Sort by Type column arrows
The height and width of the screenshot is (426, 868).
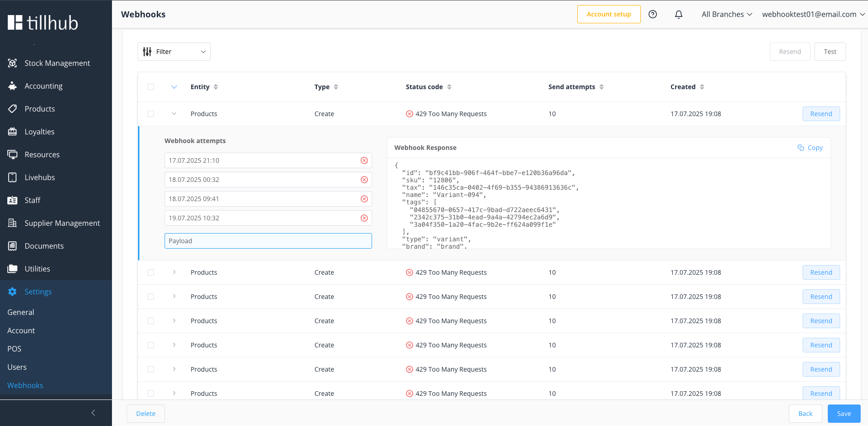tap(336, 87)
